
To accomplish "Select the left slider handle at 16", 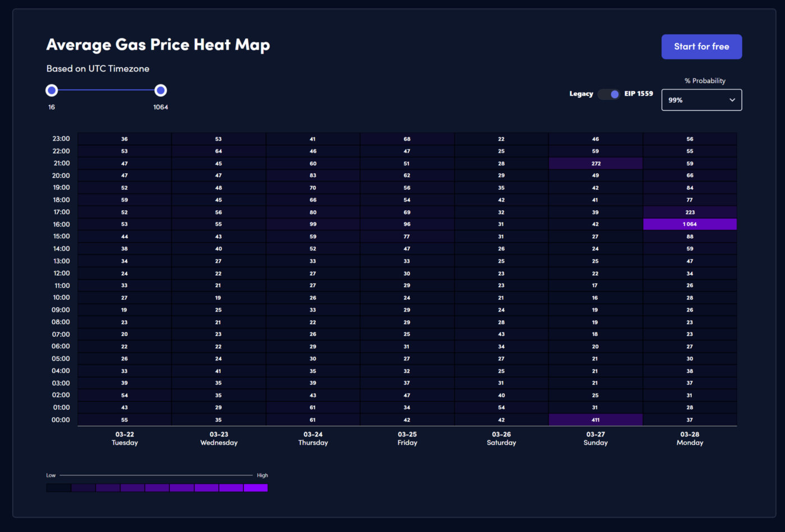I will coord(52,90).
